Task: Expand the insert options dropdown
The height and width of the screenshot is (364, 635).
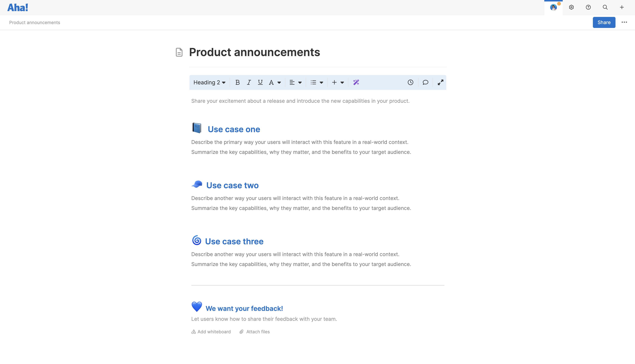Action: 342,82
